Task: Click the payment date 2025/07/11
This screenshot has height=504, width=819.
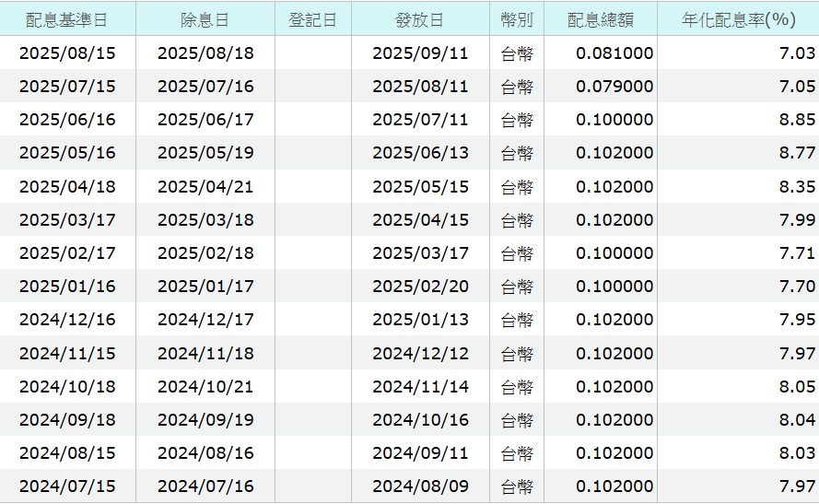Action: pos(420,120)
